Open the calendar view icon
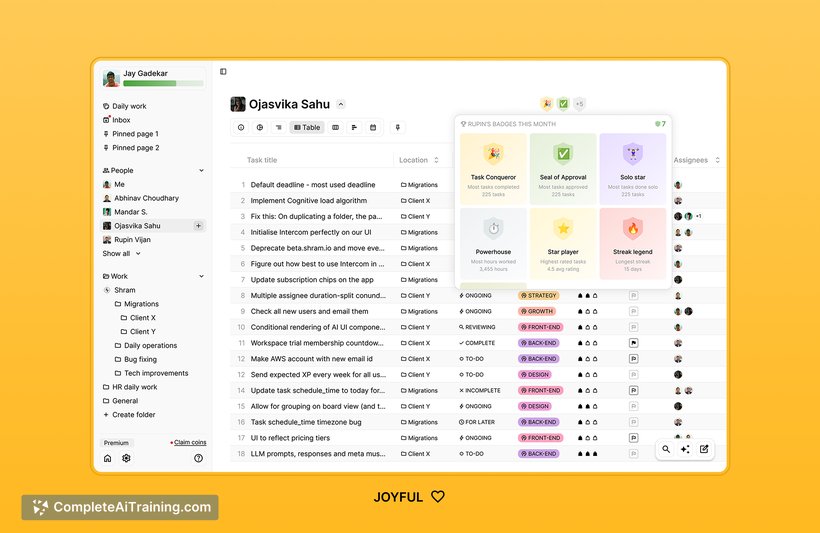Screen dimensions: 820x533 pyautogui.click(x=373, y=127)
